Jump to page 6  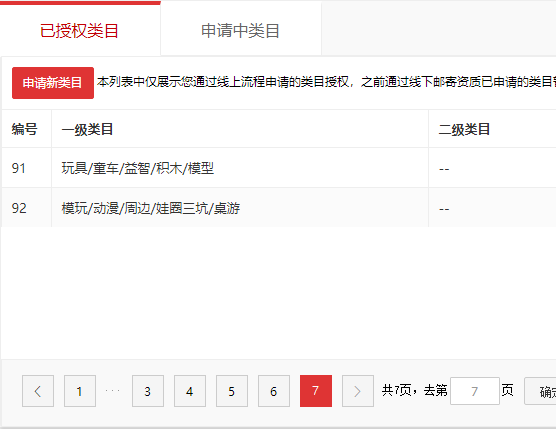click(x=274, y=391)
